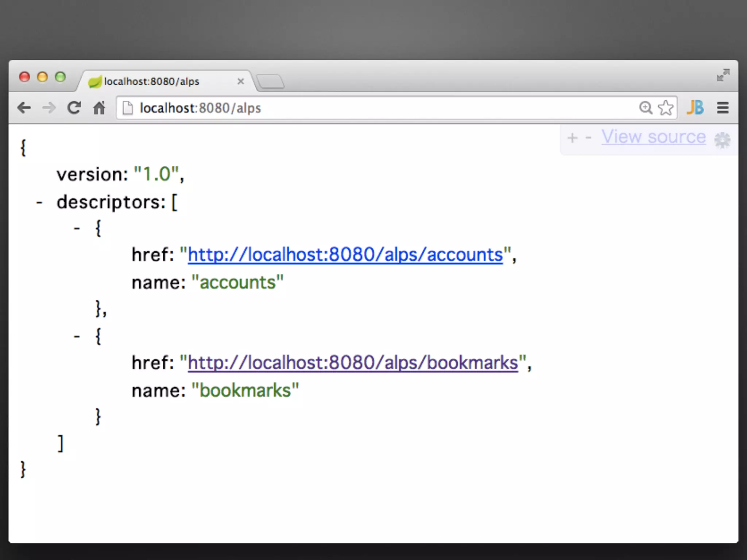Click the View source link
The image size is (747, 560).
[x=653, y=137]
